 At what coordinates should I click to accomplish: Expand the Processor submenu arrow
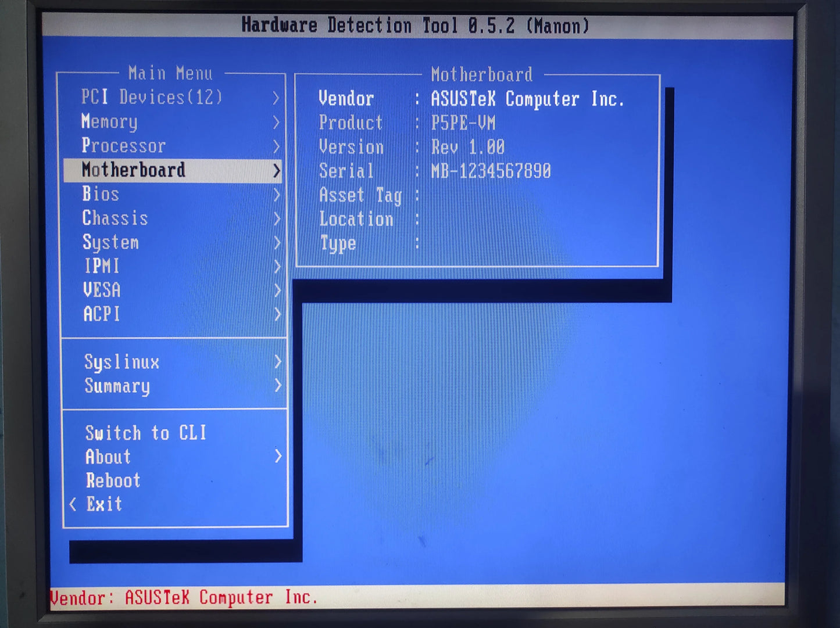coord(276,146)
